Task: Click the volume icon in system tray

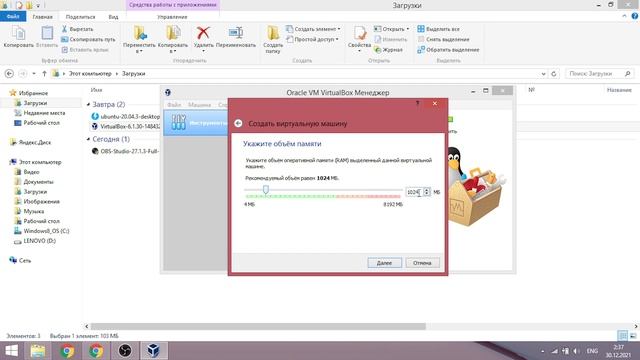Action: click(576, 351)
